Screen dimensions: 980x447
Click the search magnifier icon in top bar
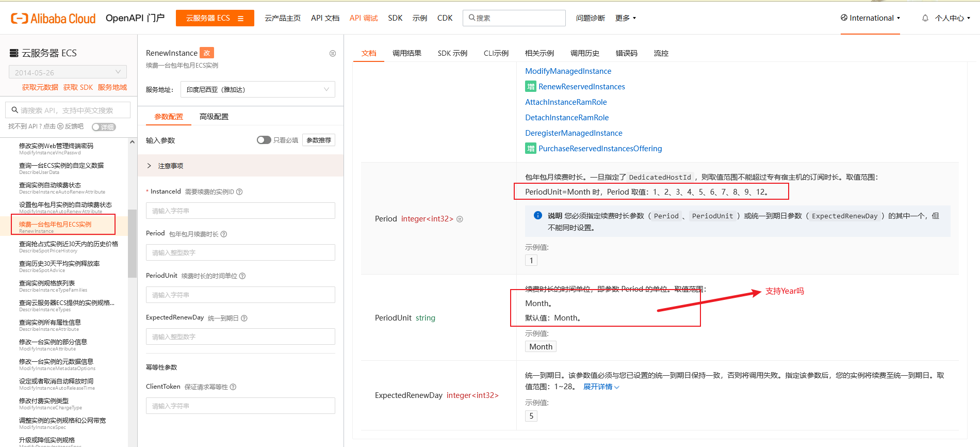coord(471,18)
